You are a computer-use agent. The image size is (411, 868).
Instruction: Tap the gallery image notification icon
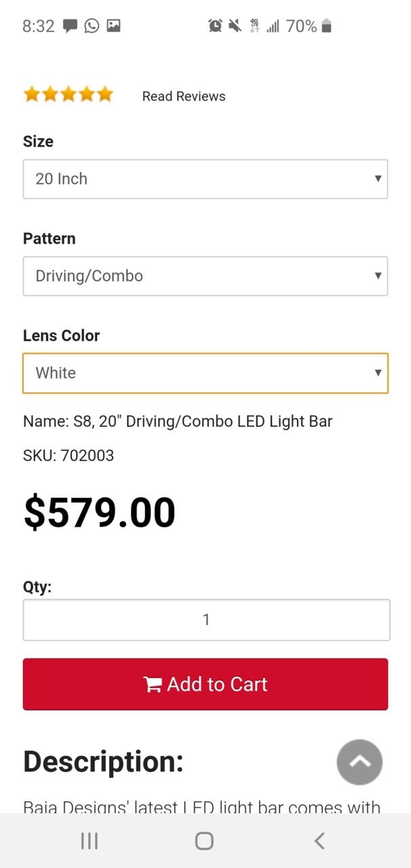point(113,26)
